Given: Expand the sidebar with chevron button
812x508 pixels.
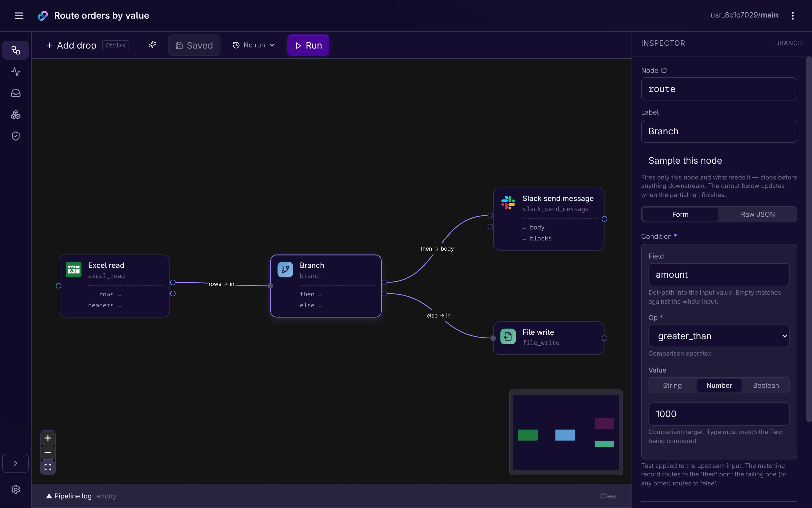Looking at the screenshot, I should tap(16, 463).
